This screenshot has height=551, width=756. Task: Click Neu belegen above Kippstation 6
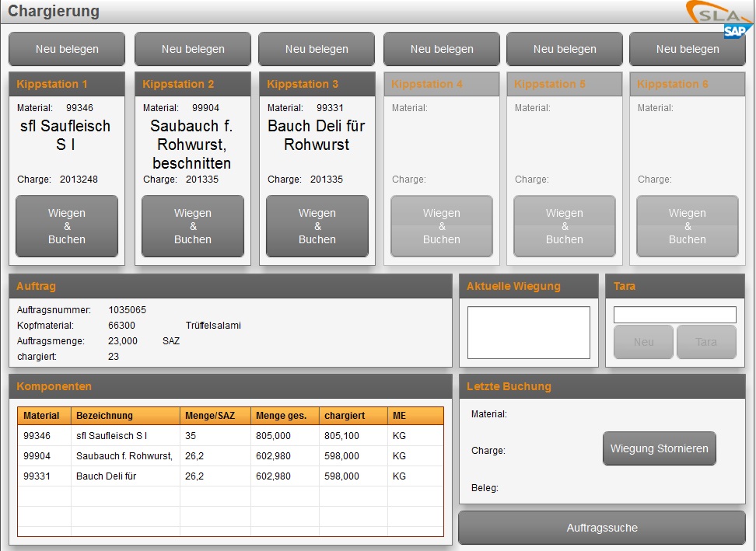click(688, 49)
